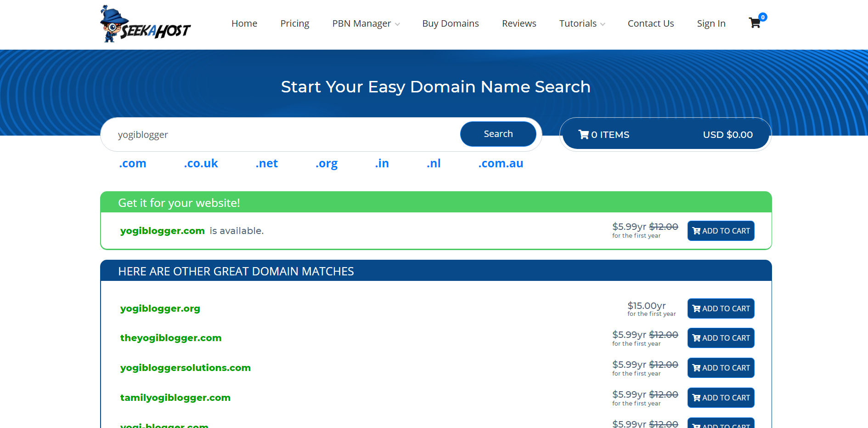
Task: Select the .in extension
Action: [382, 163]
